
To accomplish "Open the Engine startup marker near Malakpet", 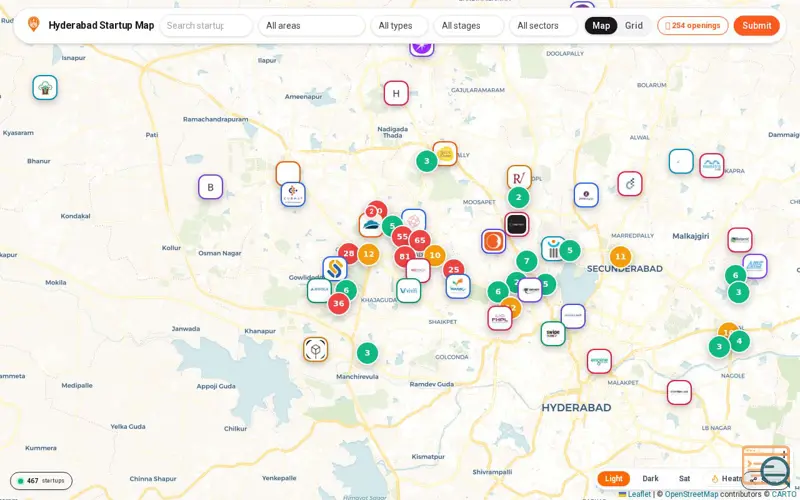I will click(x=599, y=361).
